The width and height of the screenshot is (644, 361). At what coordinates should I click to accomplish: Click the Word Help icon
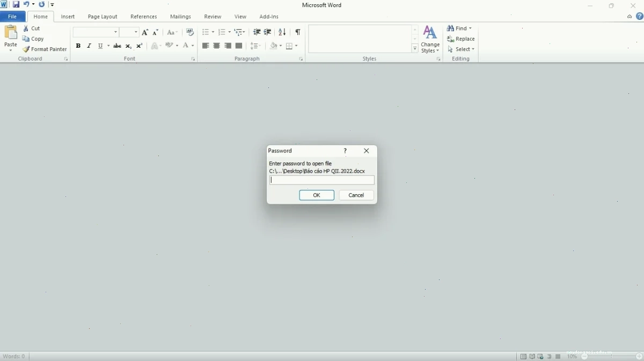pyautogui.click(x=640, y=17)
